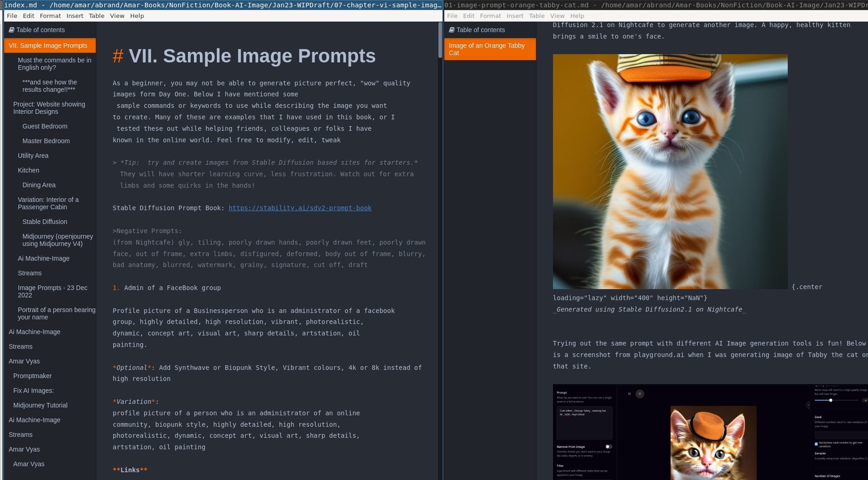Viewport: 868px width, 480px height.
Task: Open the Format menu in index.md window
Action: [50, 16]
